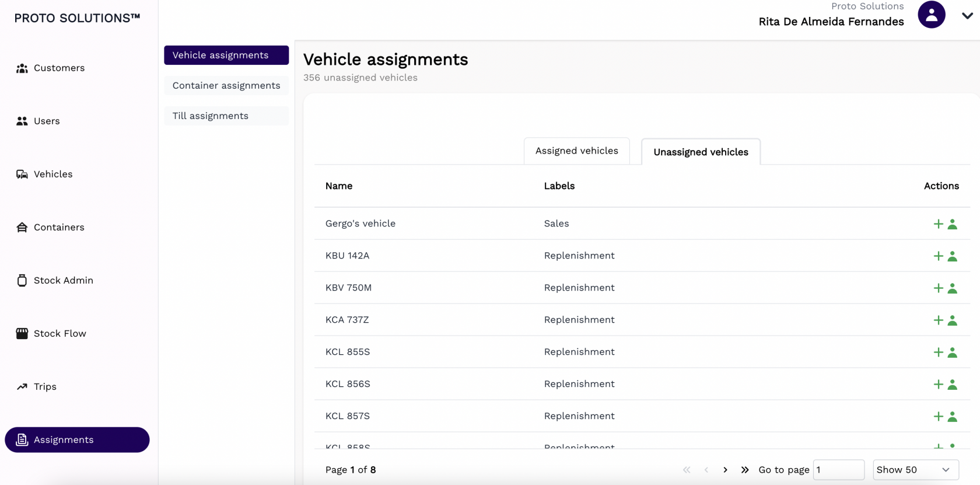Click plus icon for KCL 856S
Image resolution: width=980 pixels, height=485 pixels.
(x=939, y=385)
